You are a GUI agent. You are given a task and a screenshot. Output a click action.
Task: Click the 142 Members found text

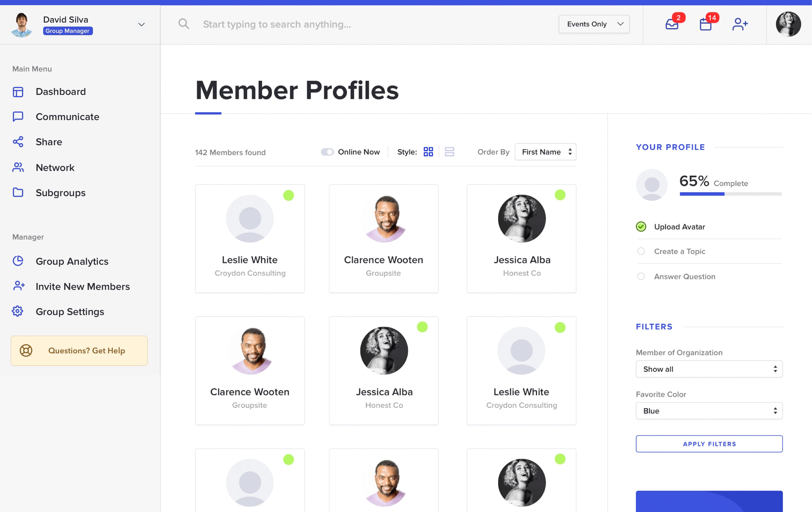coord(230,152)
